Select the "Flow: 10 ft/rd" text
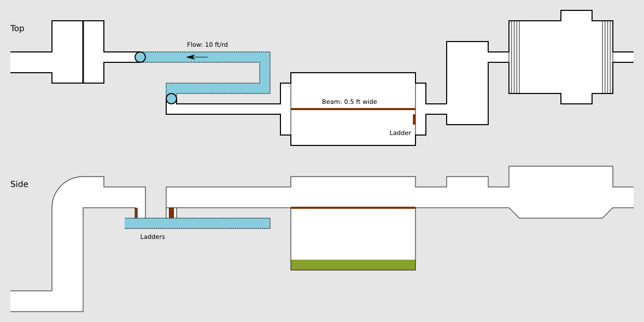The width and height of the screenshot is (644, 322). pyautogui.click(x=207, y=45)
